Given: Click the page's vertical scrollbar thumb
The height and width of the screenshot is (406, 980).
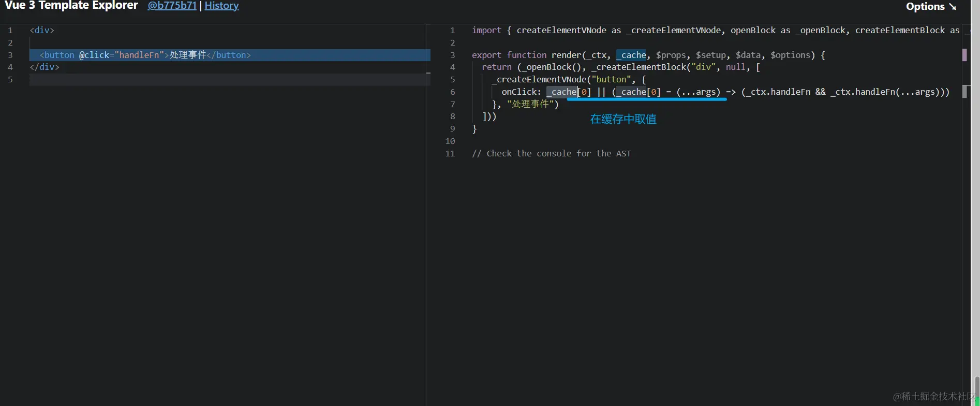Looking at the screenshot, I should tap(976, 391).
